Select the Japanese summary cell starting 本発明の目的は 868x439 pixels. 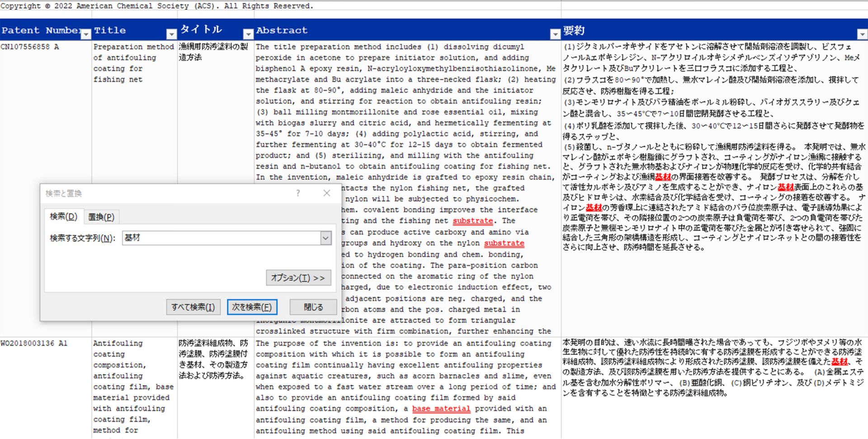pos(715,388)
